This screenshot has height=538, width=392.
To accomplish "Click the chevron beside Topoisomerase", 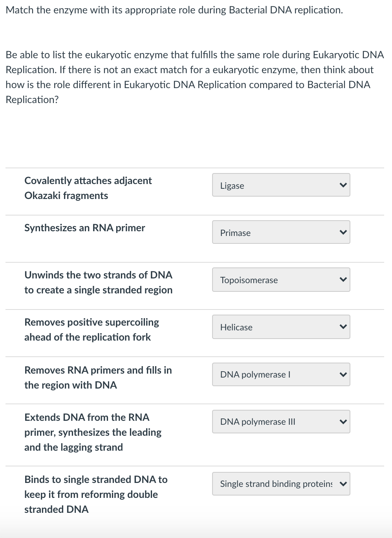I will point(344,280).
